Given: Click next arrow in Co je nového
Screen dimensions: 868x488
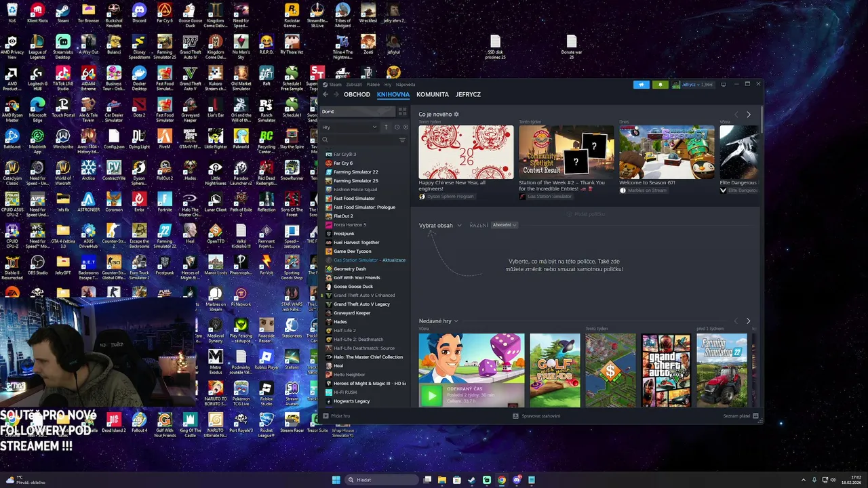Looking at the screenshot, I should click(748, 115).
